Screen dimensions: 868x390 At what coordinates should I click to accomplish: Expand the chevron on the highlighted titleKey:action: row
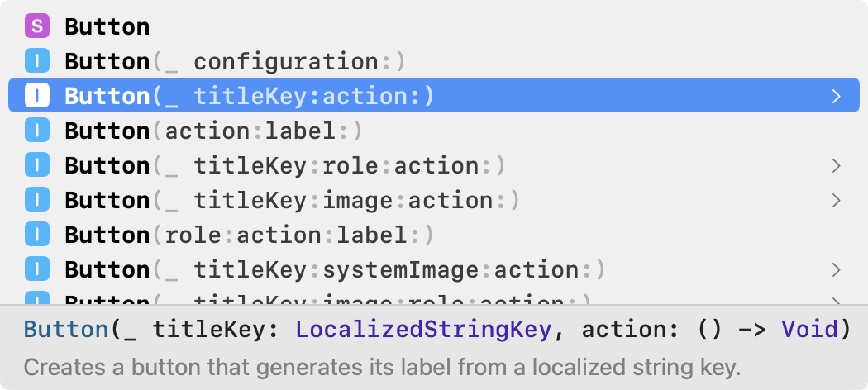click(837, 96)
